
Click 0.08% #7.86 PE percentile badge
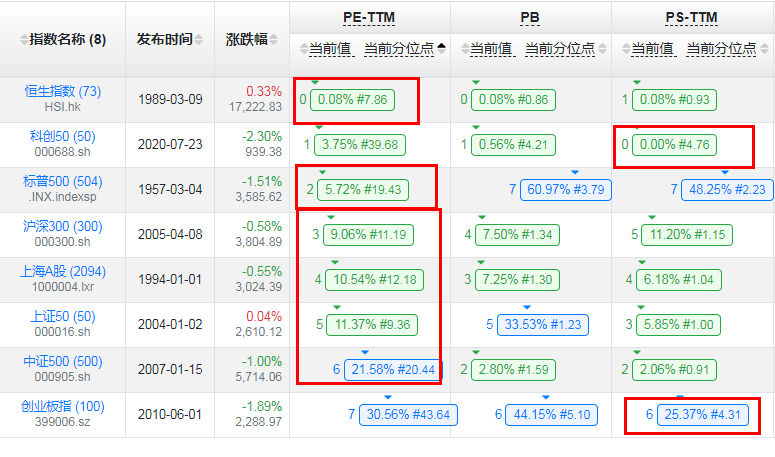(x=352, y=100)
